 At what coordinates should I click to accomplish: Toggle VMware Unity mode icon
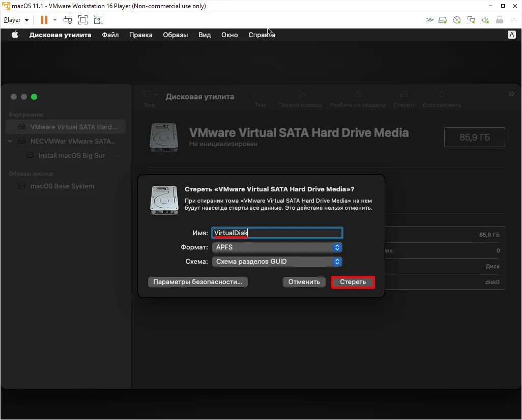tap(98, 20)
